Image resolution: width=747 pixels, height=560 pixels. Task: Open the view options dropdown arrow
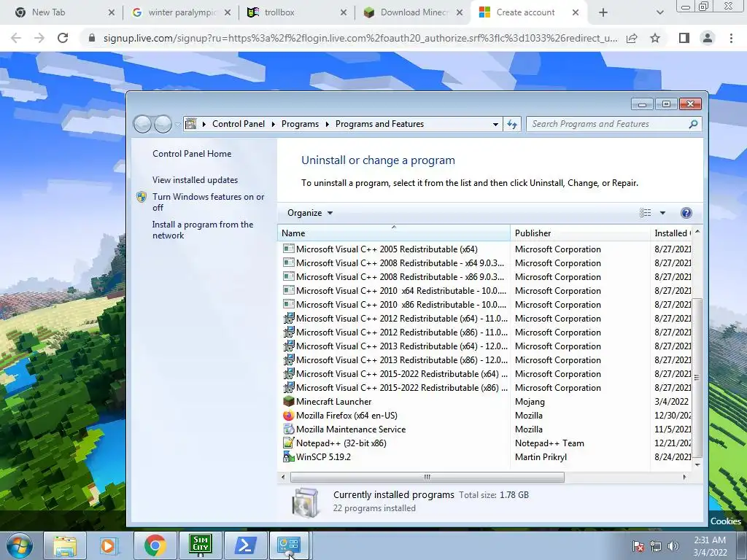[662, 213]
